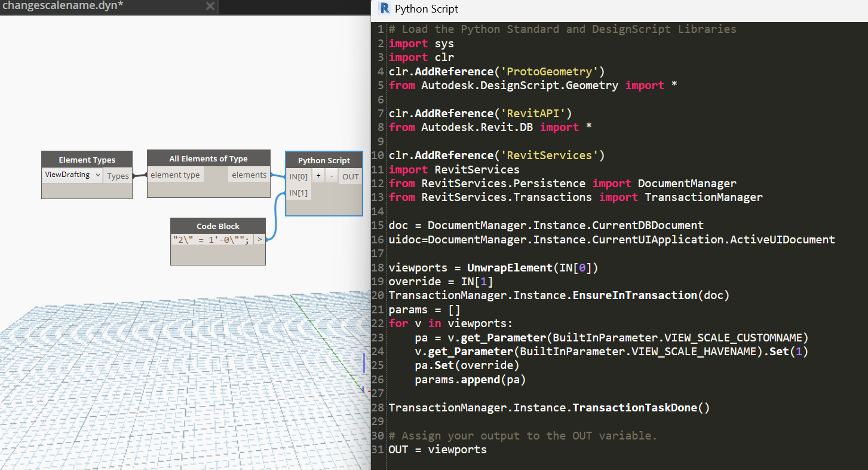Select the Python Script node header
The width and height of the screenshot is (868, 470).
[x=324, y=160]
